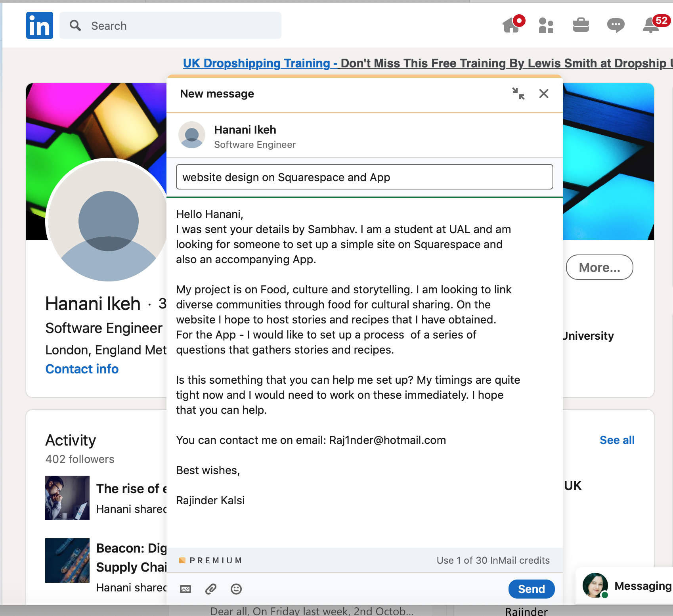Click 'Hanani Ikeh' name in message header
The width and height of the screenshot is (673, 616).
pyautogui.click(x=245, y=130)
